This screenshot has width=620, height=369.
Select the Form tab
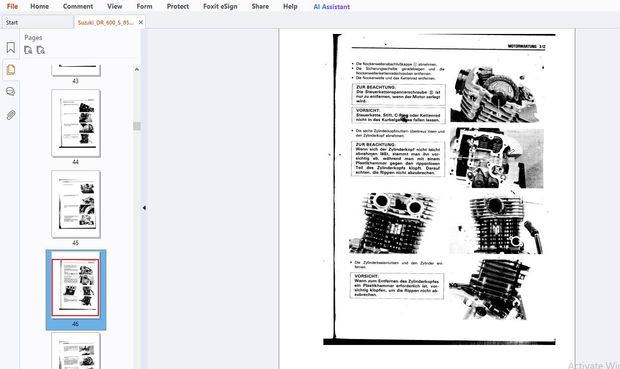[x=144, y=6]
